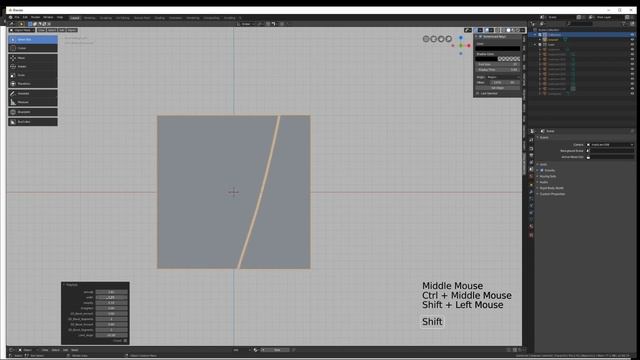Switch to the Modeling workspace tab
640x360 pixels.
pyautogui.click(x=89, y=18)
